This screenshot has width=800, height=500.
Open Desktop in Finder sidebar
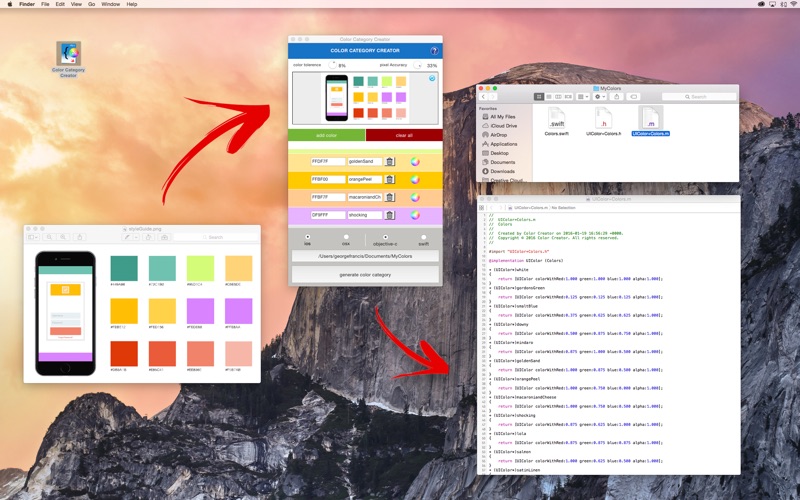pyautogui.click(x=495, y=153)
